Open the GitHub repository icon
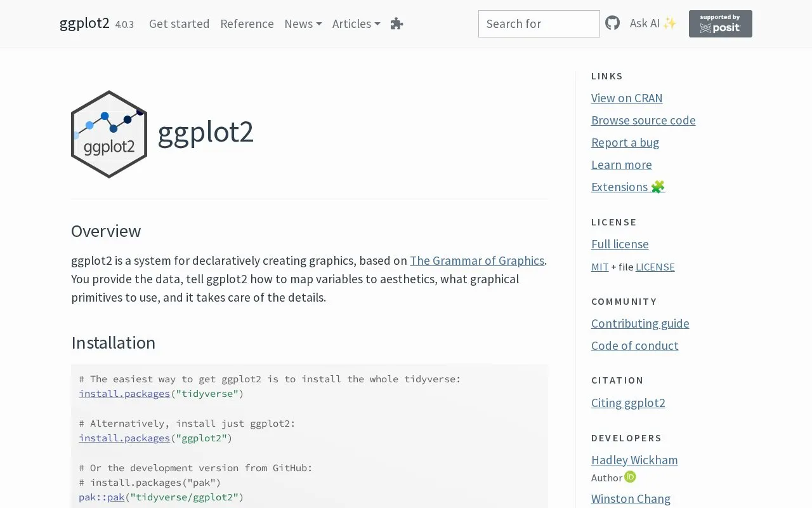Image resolution: width=812 pixels, height=508 pixels. [x=612, y=23]
